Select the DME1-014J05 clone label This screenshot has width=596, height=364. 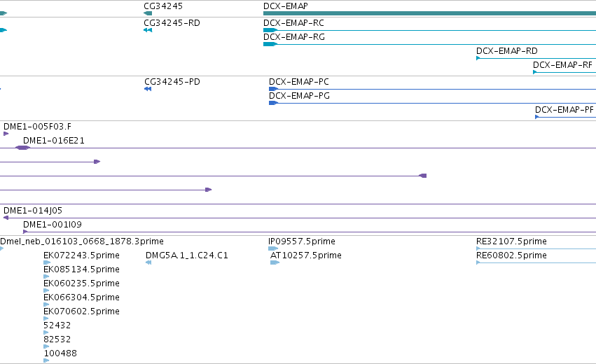point(33,211)
